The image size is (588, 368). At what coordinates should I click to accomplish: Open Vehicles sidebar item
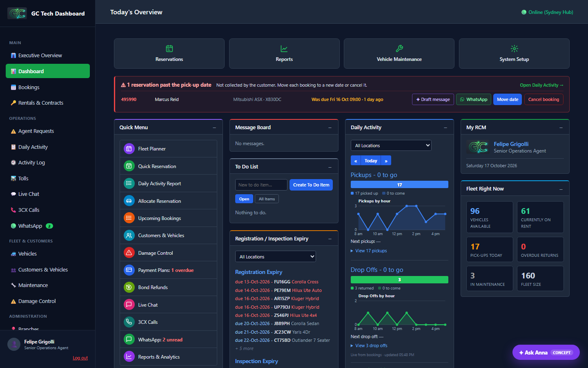point(48,254)
